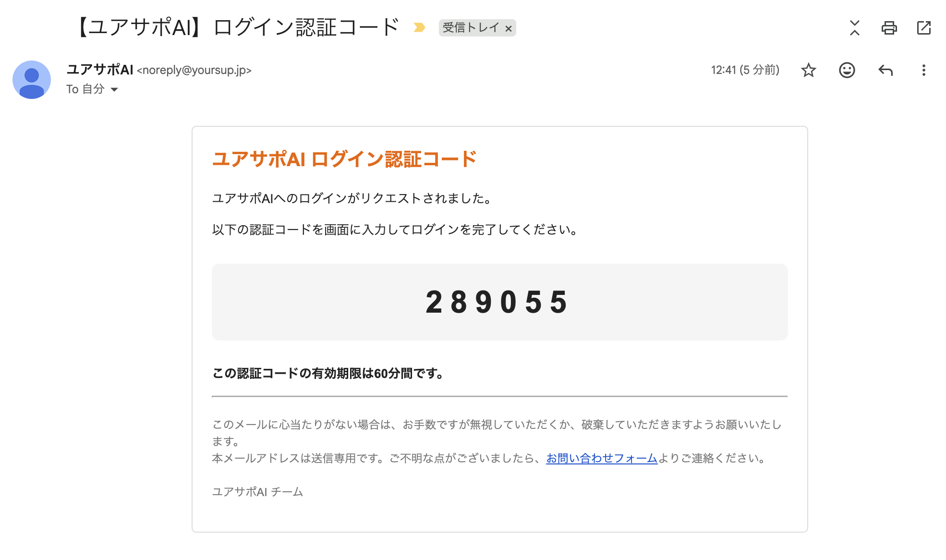Open the three-dot more options menu
This screenshot has width=946, height=560.
tap(923, 70)
